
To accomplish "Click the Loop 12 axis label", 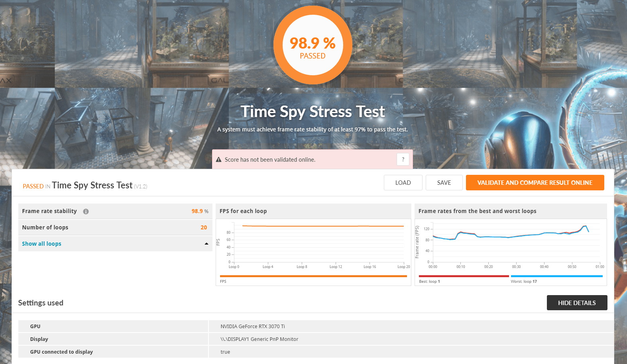I will [336, 267].
